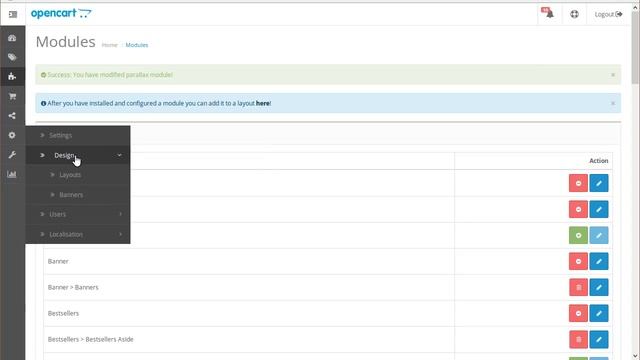Open the Marketing share sidebar icon

pos(12,116)
